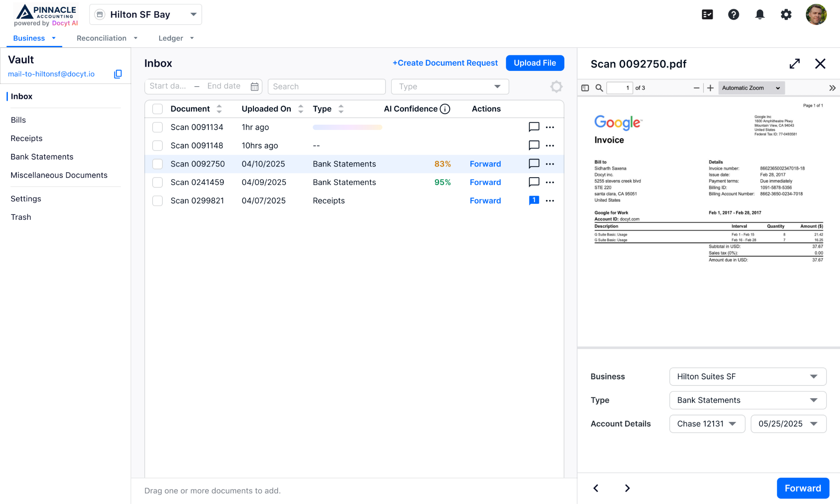
Task: Click the Upload File button
Action: pyautogui.click(x=535, y=63)
